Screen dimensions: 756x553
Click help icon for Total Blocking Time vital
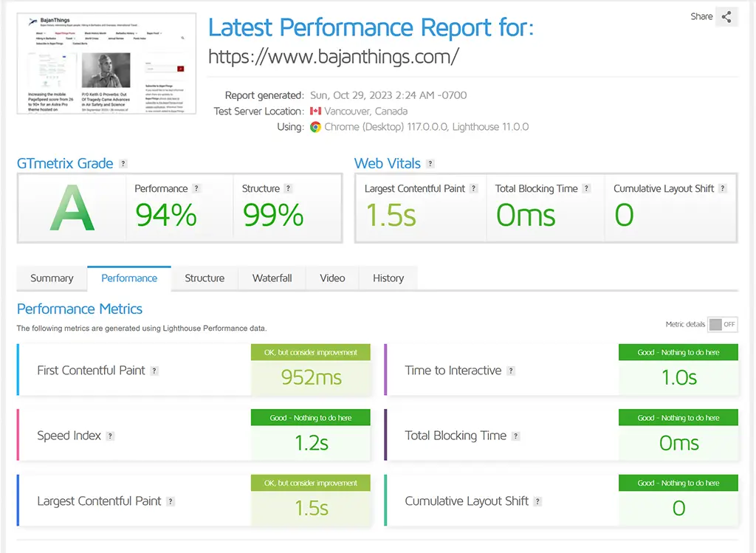pos(586,188)
